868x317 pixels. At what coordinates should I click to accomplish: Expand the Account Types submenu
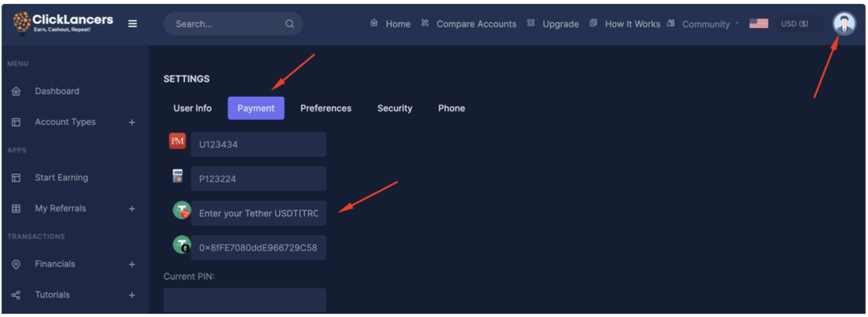[131, 122]
